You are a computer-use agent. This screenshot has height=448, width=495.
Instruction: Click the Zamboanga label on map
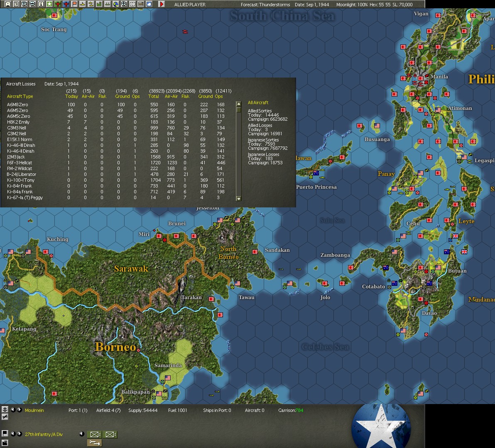point(335,255)
